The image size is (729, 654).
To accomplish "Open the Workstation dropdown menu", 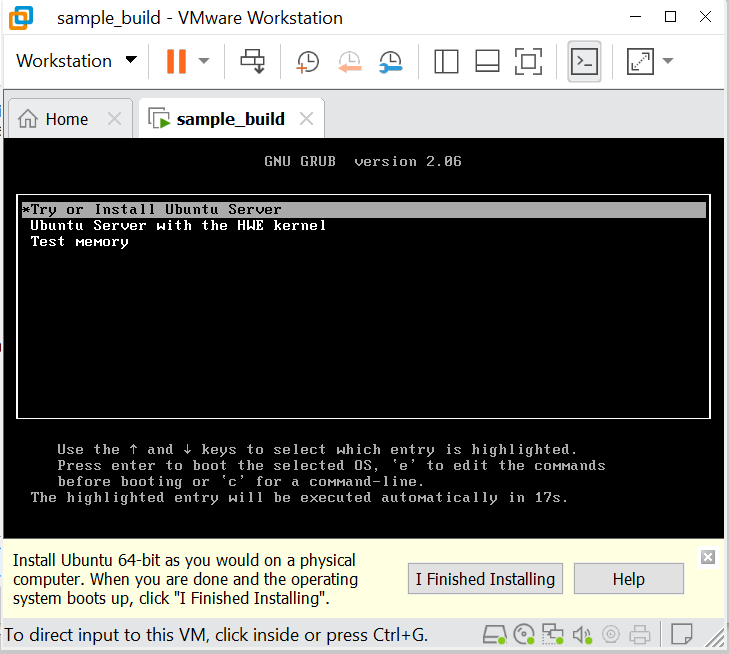I will tap(76, 61).
